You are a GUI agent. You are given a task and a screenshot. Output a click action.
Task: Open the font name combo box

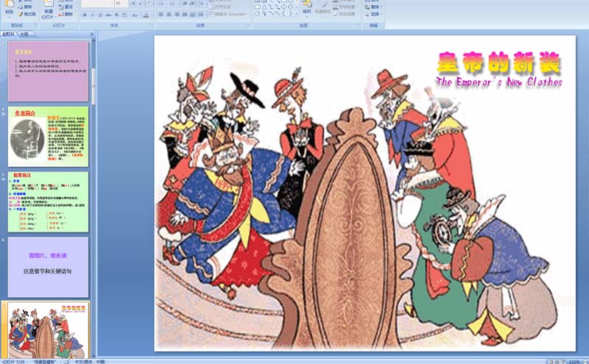(98, 4)
